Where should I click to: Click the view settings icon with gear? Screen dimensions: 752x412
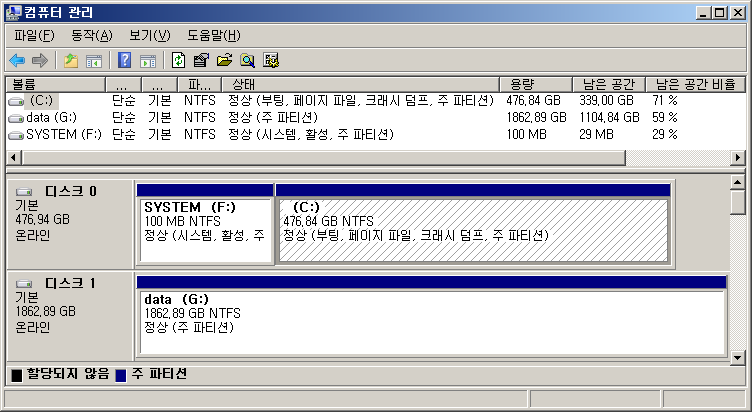tap(270, 60)
